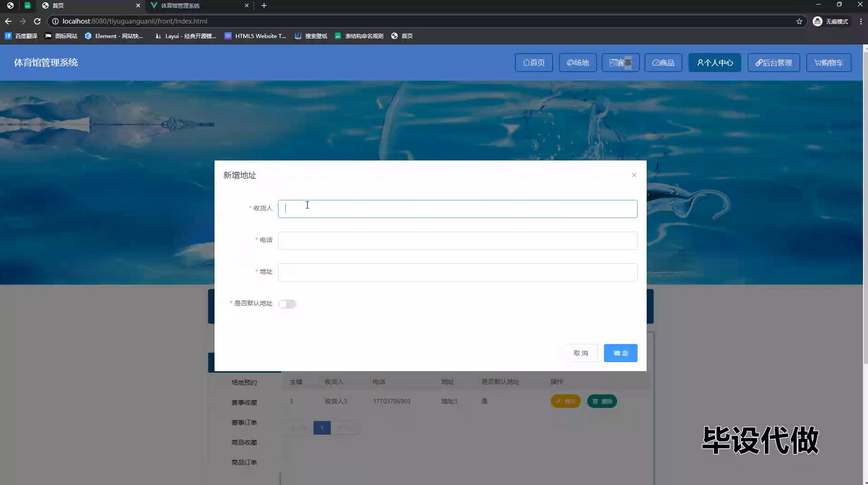
Task: Click the 收货人 input field
Action: pyautogui.click(x=457, y=209)
